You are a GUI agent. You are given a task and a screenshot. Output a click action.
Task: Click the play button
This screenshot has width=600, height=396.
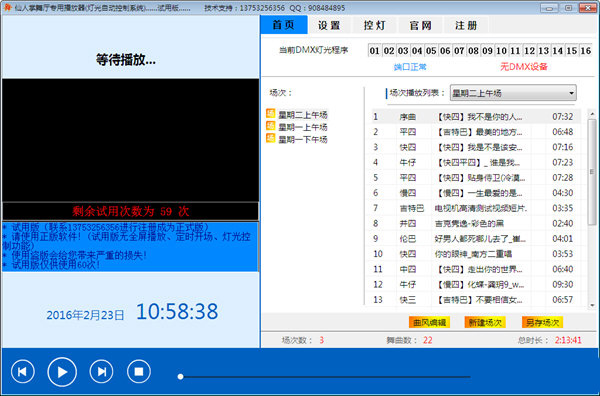pyautogui.click(x=62, y=372)
